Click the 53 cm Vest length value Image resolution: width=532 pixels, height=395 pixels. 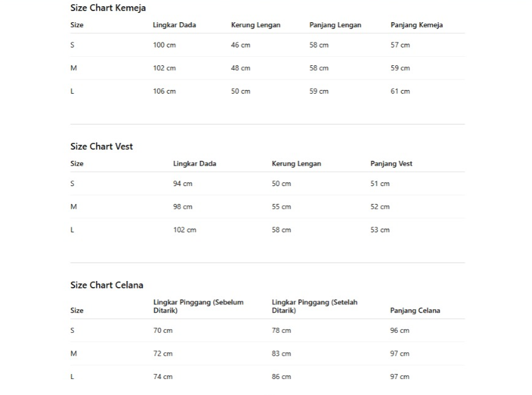pos(380,230)
